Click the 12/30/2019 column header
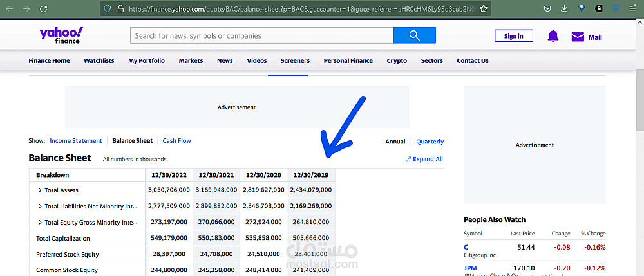The image size is (644, 276). pos(311,175)
